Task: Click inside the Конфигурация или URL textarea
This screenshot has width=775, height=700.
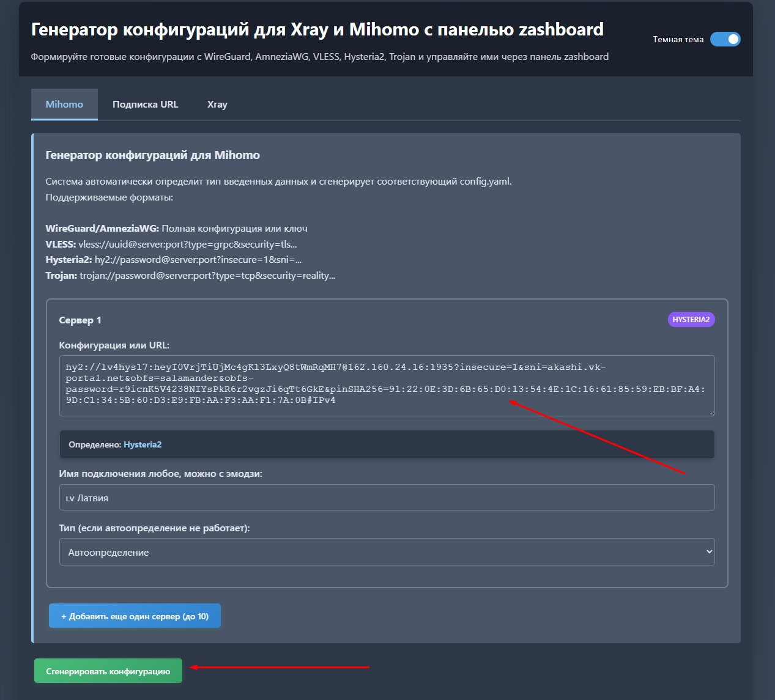Action: [x=386, y=385]
